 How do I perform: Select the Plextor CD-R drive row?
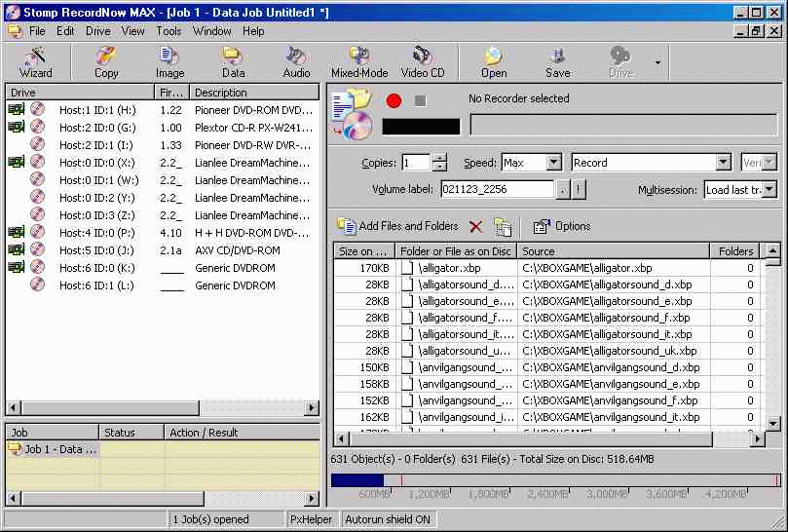(161, 128)
